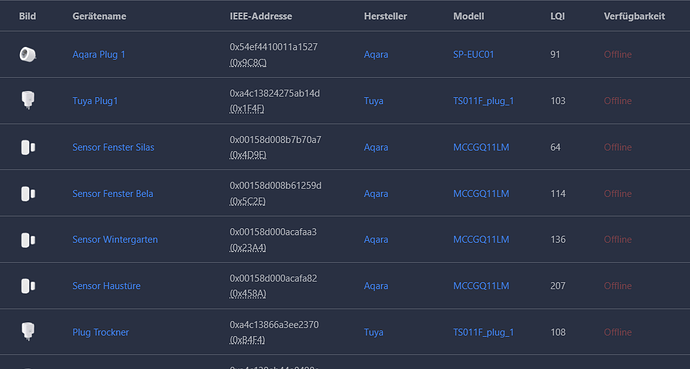Click the Aqara Plug 1 device image
690x369 pixels.
[x=28, y=55]
